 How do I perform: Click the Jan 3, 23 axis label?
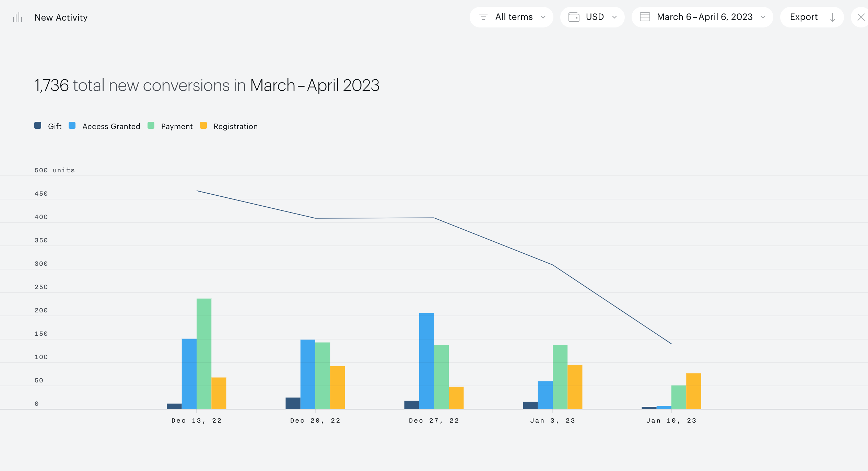pos(553,421)
